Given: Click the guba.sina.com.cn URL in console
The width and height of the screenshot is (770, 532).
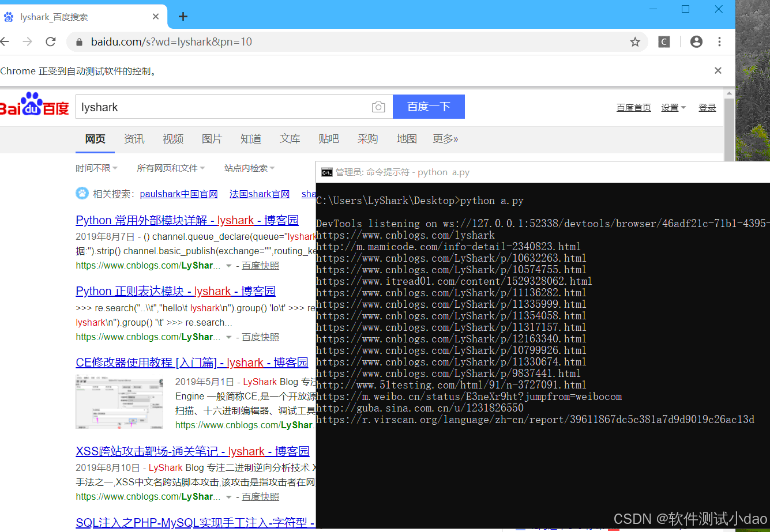Looking at the screenshot, I should click(x=420, y=408).
